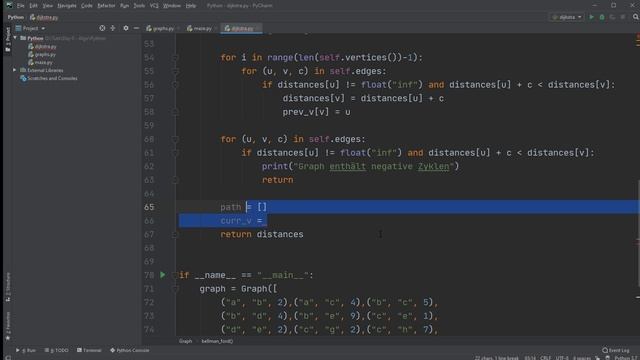Toggle the Structure tool window side tab

pos(8,287)
